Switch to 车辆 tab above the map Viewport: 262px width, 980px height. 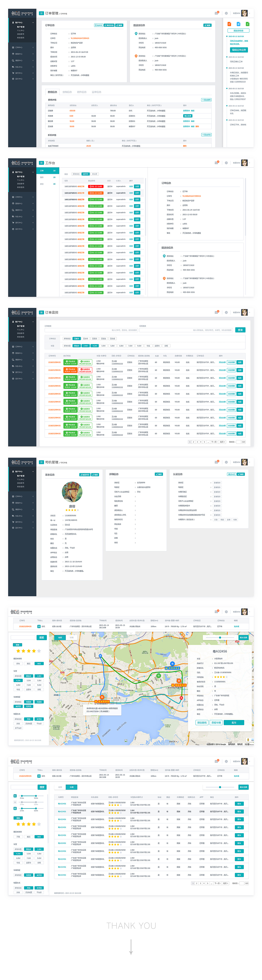[x=71, y=638]
